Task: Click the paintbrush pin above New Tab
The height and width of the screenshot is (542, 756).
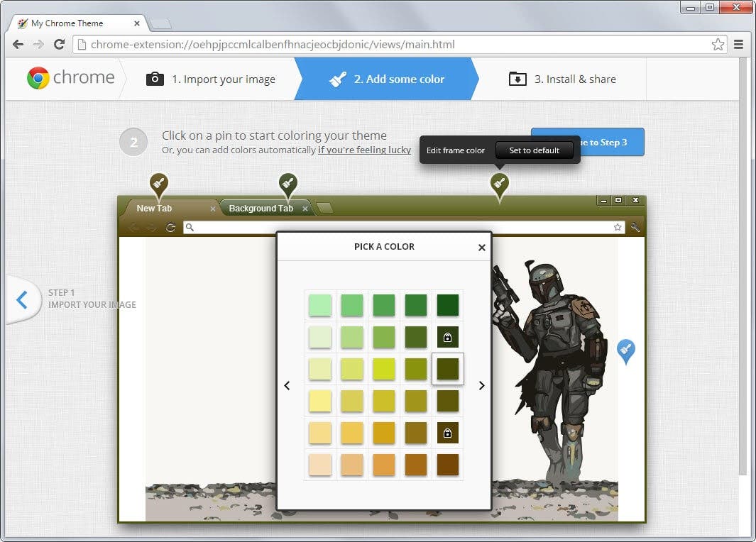Action: (158, 185)
